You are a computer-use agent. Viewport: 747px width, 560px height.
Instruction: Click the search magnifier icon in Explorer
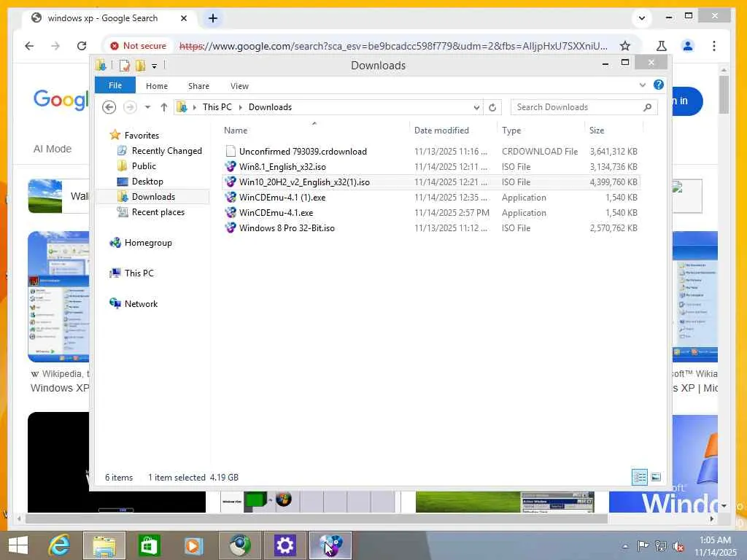[648, 107]
